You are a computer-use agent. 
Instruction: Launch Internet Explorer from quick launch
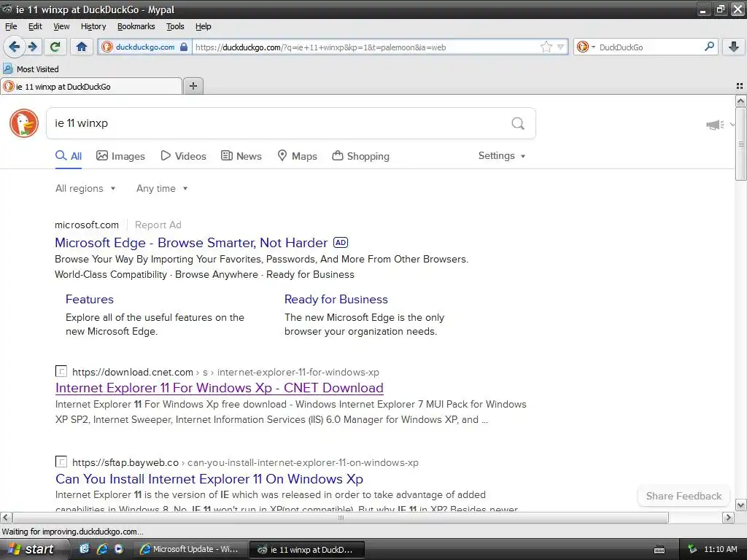[102, 549]
